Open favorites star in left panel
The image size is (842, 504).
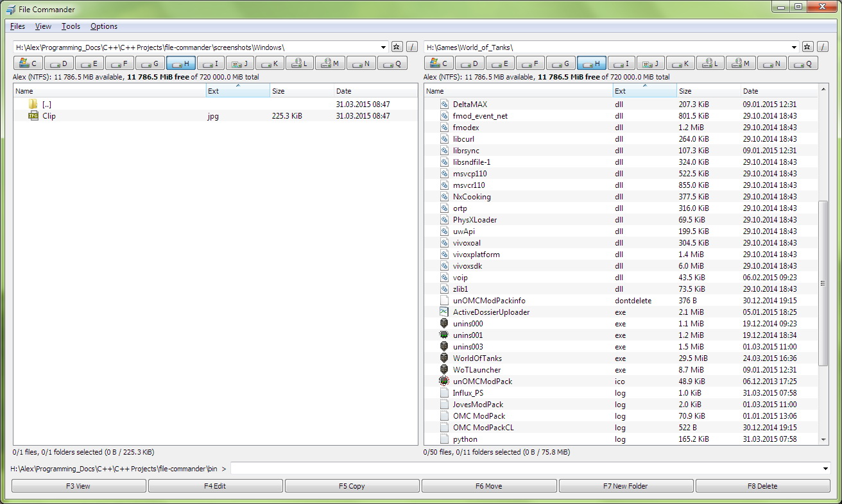click(x=397, y=47)
